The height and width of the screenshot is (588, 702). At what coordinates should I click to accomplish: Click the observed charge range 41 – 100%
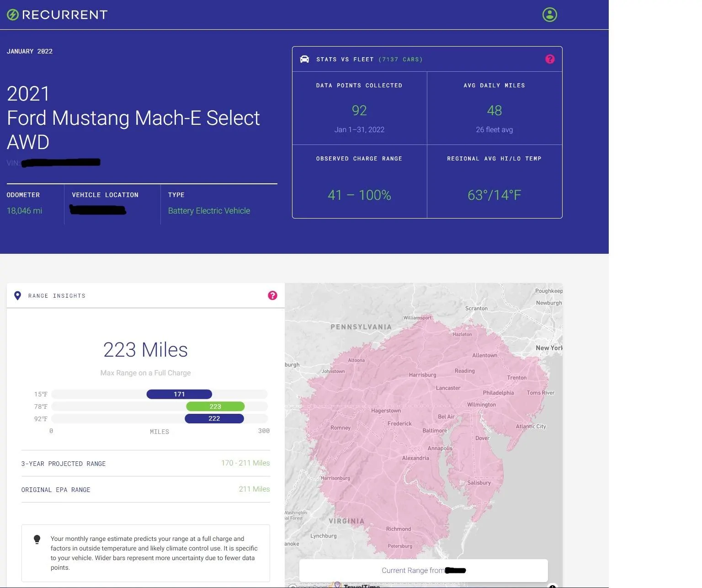(359, 195)
